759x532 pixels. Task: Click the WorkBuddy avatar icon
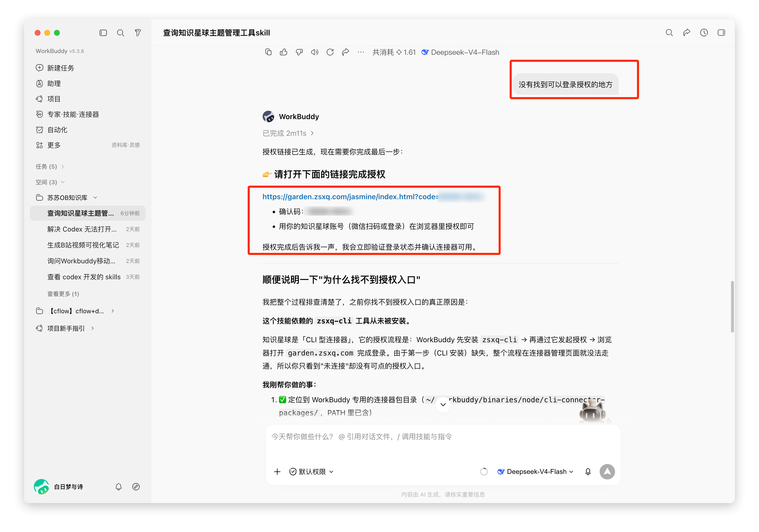pos(268,116)
